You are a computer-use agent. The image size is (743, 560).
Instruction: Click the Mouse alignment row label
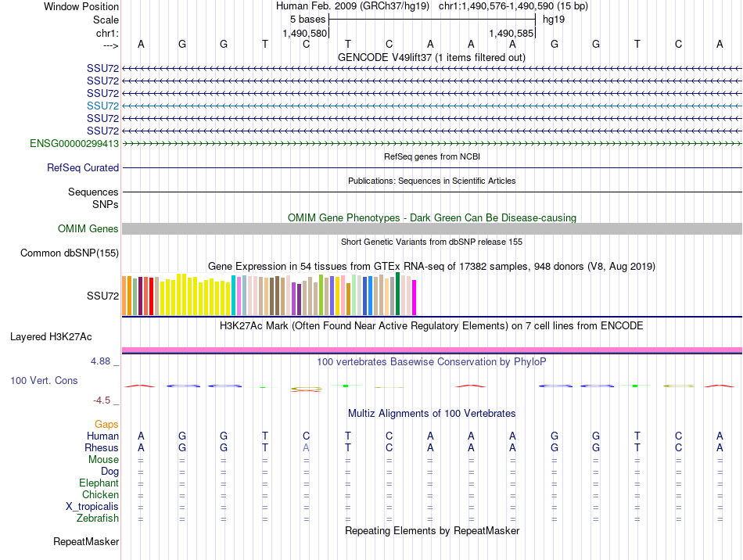[x=103, y=460]
